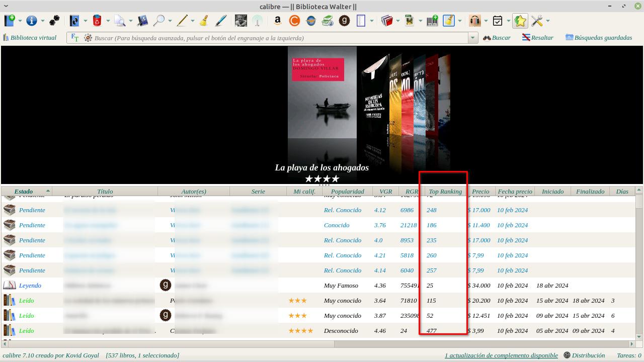Click the Convert books icon
This screenshot has height=362, width=644.
coord(74,21)
